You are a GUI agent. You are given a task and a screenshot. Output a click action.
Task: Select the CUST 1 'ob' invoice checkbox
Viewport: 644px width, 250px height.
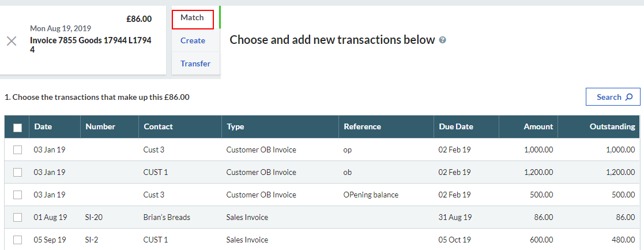click(18, 172)
